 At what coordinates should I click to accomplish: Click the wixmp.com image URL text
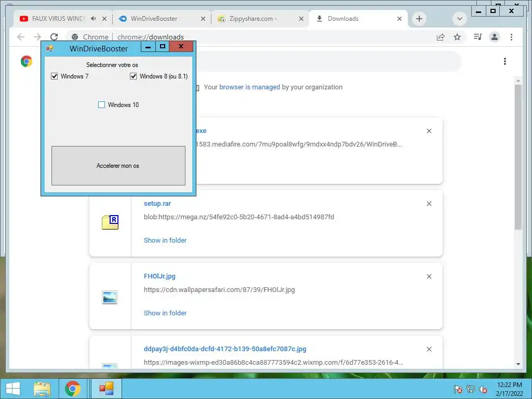pyautogui.click(x=273, y=362)
